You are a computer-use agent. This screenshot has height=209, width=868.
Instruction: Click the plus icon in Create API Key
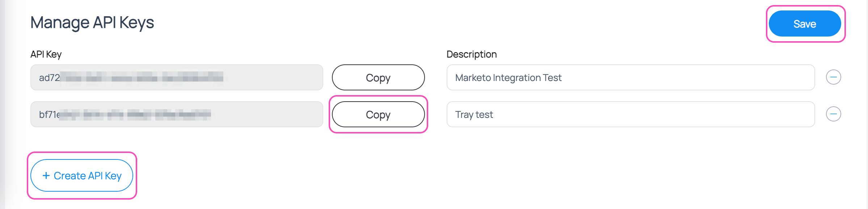46,176
